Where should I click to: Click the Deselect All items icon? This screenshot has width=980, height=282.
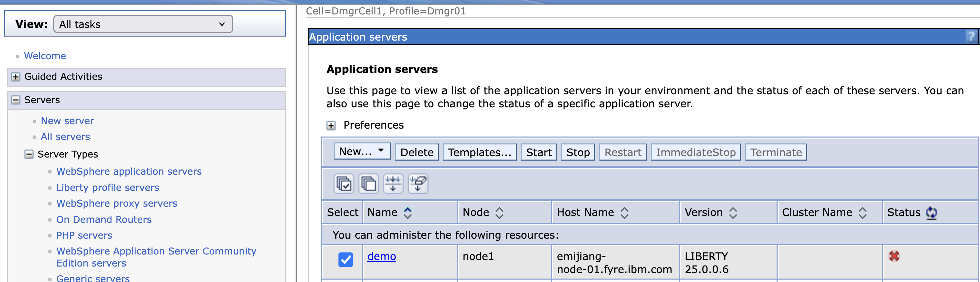point(368,184)
